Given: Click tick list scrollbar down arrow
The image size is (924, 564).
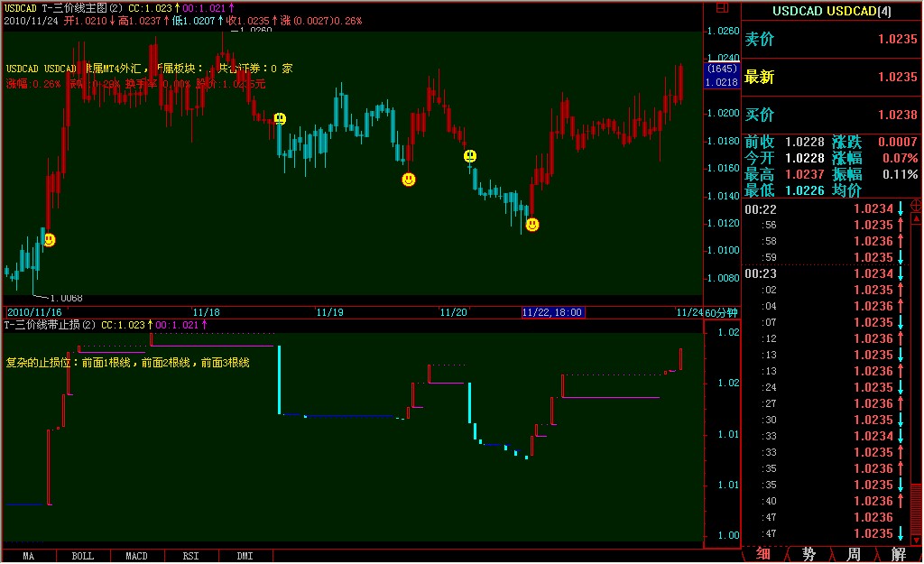Looking at the screenshot, I should pos(917,540).
